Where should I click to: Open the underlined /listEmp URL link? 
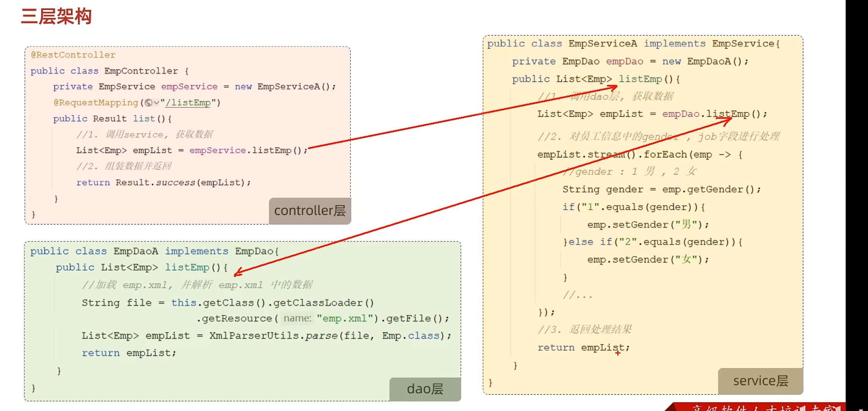(188, 103)
